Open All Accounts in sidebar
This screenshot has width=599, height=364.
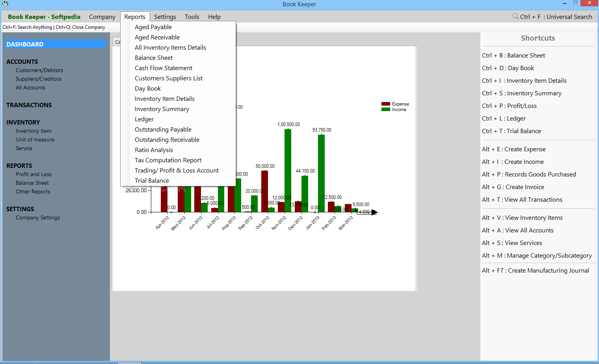tap(30, 87)
